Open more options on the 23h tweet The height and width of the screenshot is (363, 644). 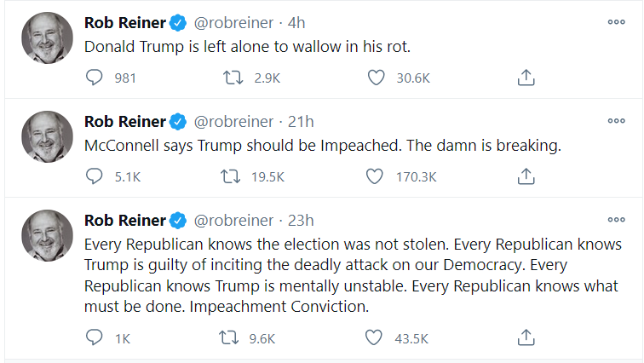(616, 220)
